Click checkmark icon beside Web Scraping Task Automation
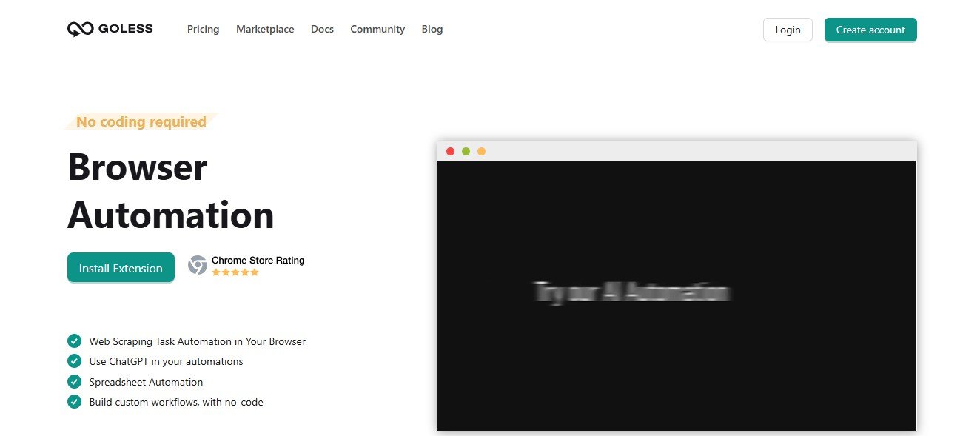This screenshot has height=436, width=980. [x=74, y=341]
